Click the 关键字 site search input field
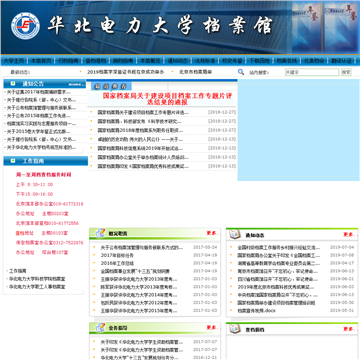 coord(312,72)
